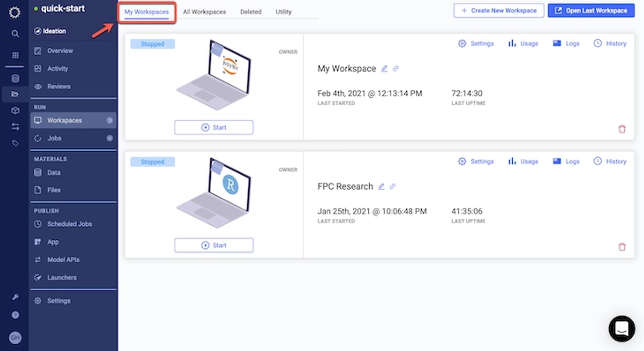
Task: Edit the FPC Research name with pencil icon
Action: [x=381, y=186]
